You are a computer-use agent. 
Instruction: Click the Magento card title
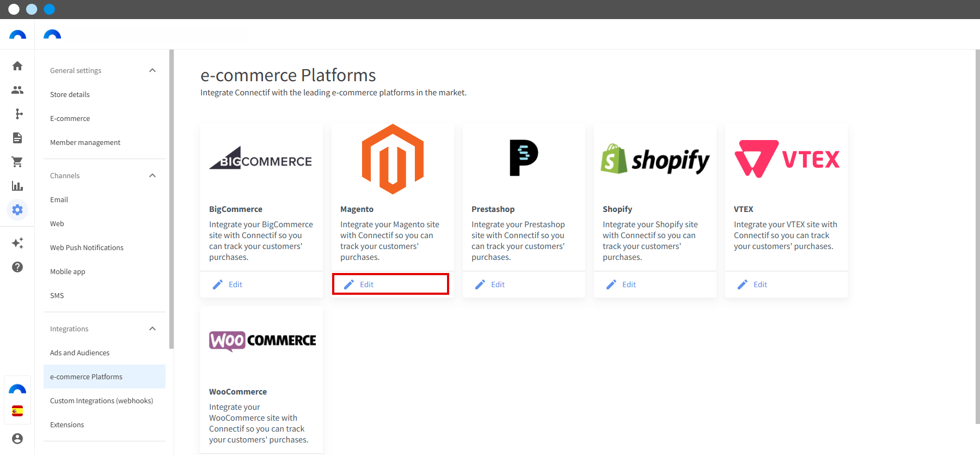(357, 209)
